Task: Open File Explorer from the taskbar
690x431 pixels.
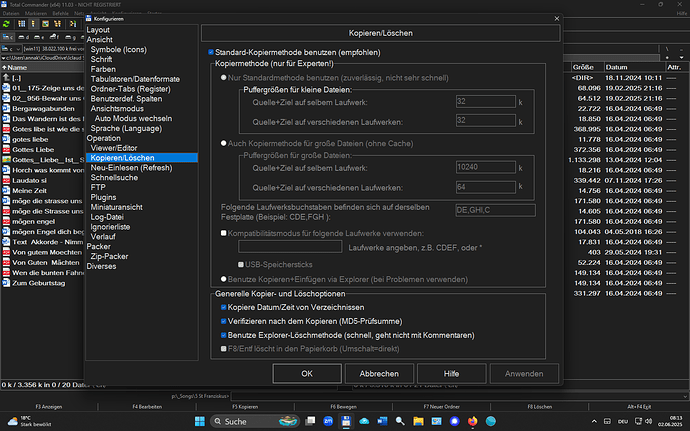Action: pyautogui.click(x=418, y=421)
